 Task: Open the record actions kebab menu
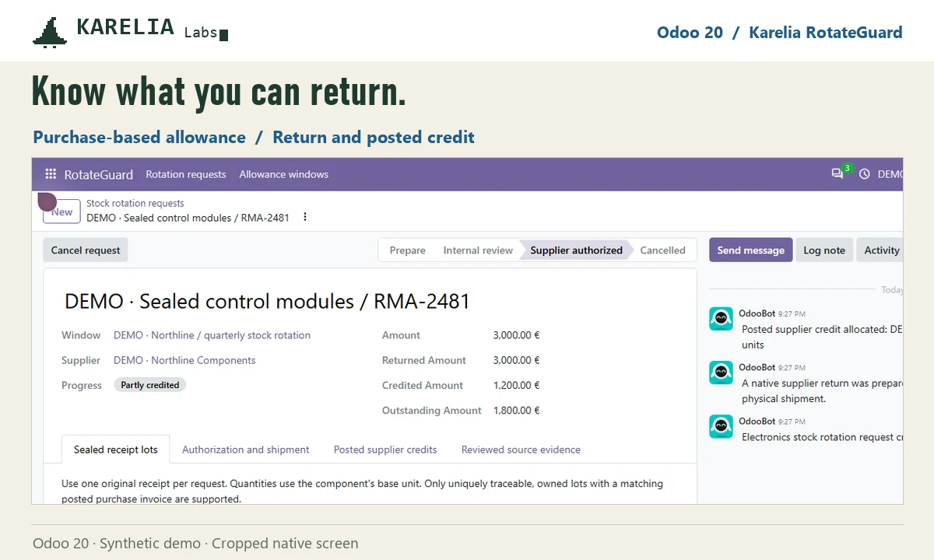[x=305, y=217]
